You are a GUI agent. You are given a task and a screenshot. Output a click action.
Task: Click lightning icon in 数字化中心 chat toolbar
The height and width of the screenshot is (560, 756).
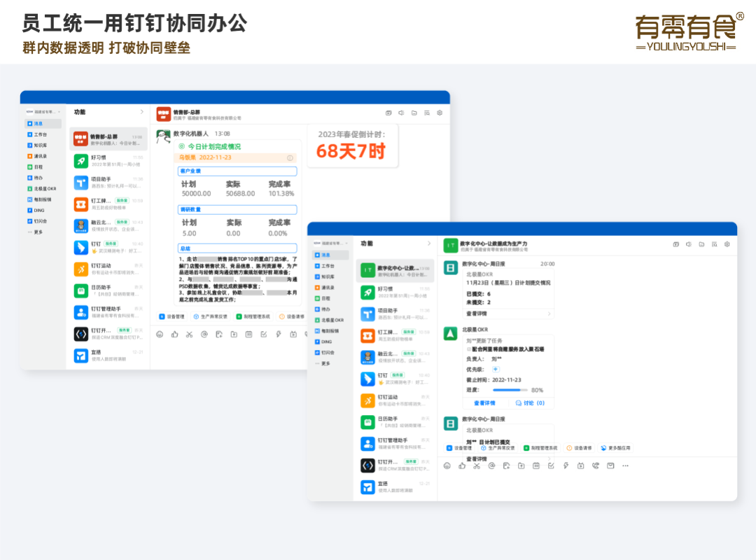pos(566,465)
